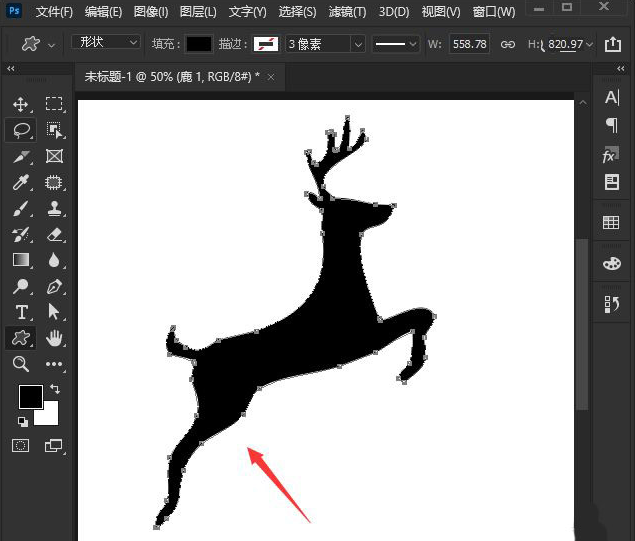Select the Path Selection tool
The width and height of the screenshot is (635, 541).
(x=53, y=312)
